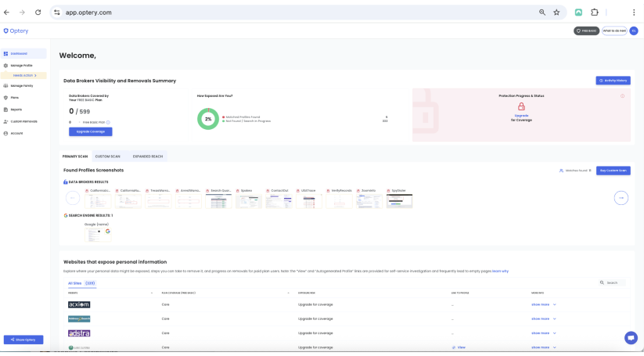
Task: Click the FREE BASIC plan badge
Action: [587, 31]
